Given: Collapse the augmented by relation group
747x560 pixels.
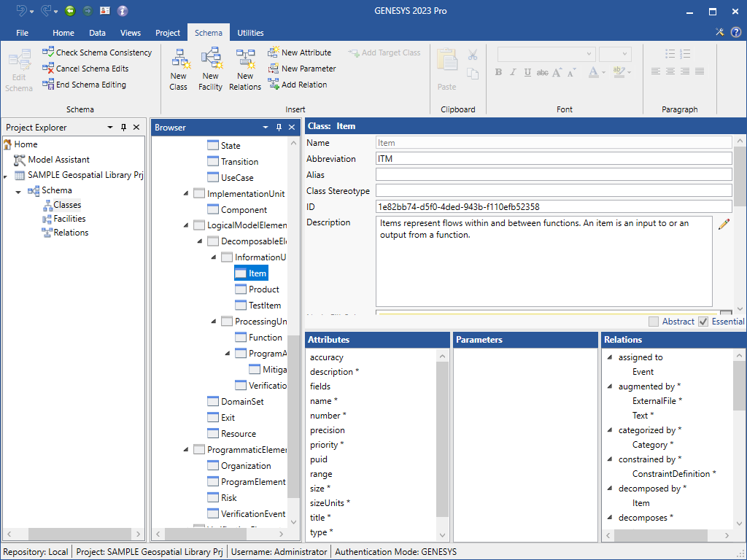Looking at the screenshot, I should (x=610, y=386).
